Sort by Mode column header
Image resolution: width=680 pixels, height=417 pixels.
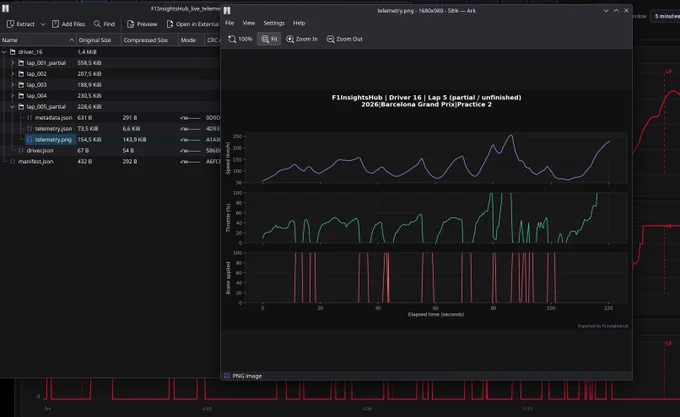(x=191, y=40)
